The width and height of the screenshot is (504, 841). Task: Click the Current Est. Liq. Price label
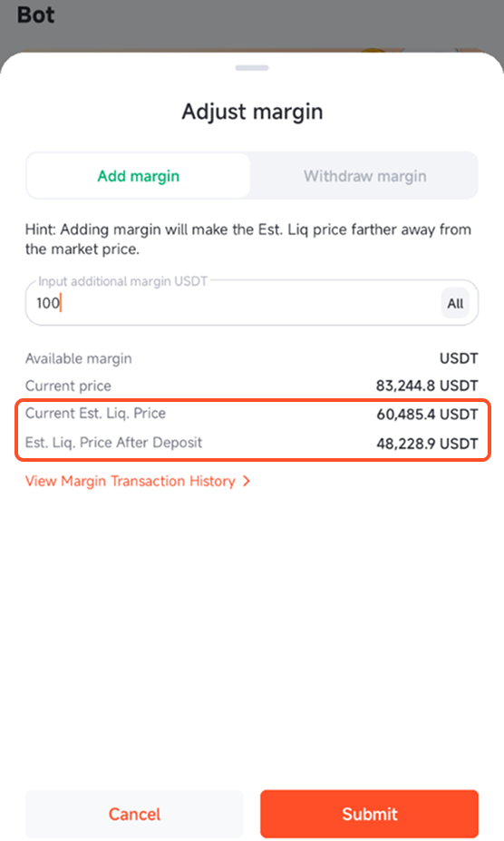[x=95, y=413]
